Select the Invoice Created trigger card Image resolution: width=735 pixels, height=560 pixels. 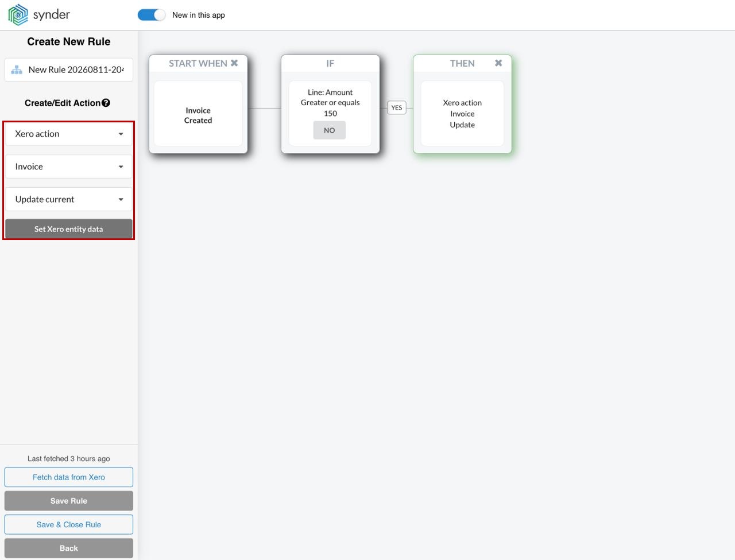coord(198,113)
